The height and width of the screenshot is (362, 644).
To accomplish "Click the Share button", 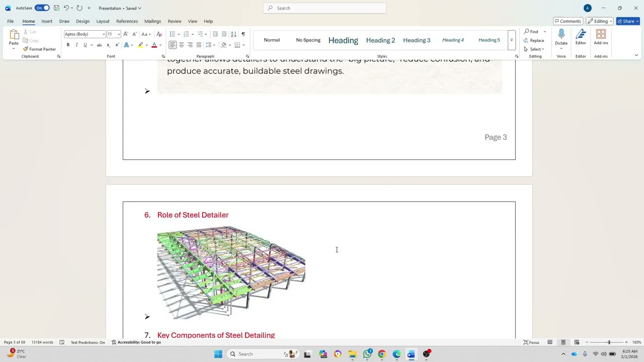I will click(628, 21).
